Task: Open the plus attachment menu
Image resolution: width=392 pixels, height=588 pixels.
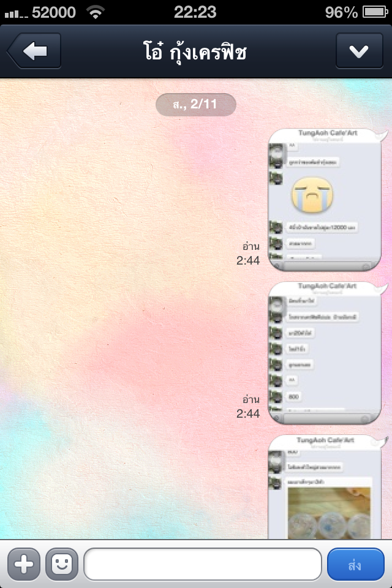Action: pyautogui.click(x=24, y=564)
